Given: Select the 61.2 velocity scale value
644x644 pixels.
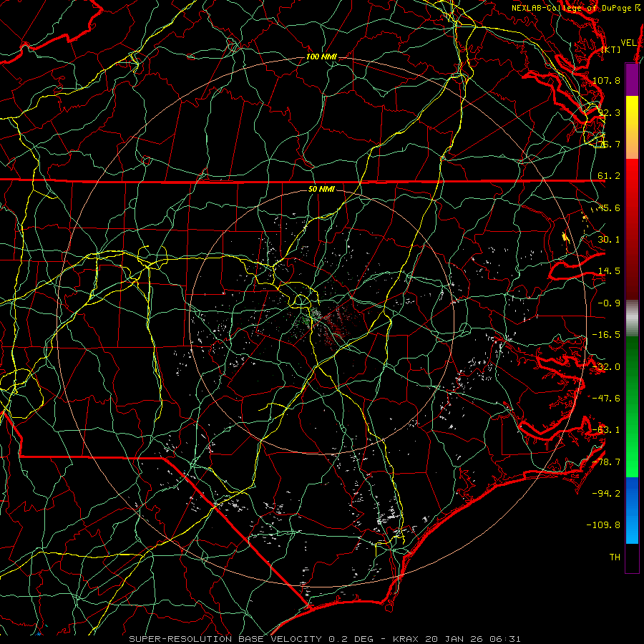Looking at the screenshot, I should [609, 176].
